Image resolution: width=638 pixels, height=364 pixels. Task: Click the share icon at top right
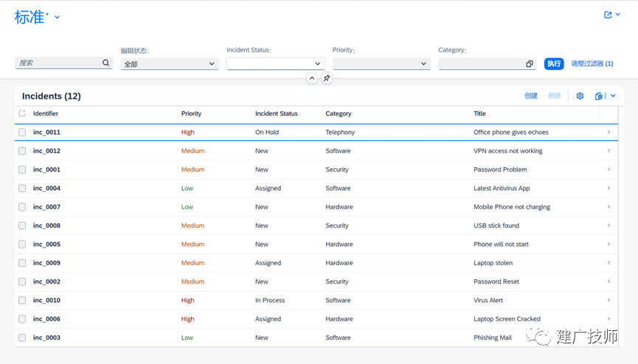(x=608, y=15)
